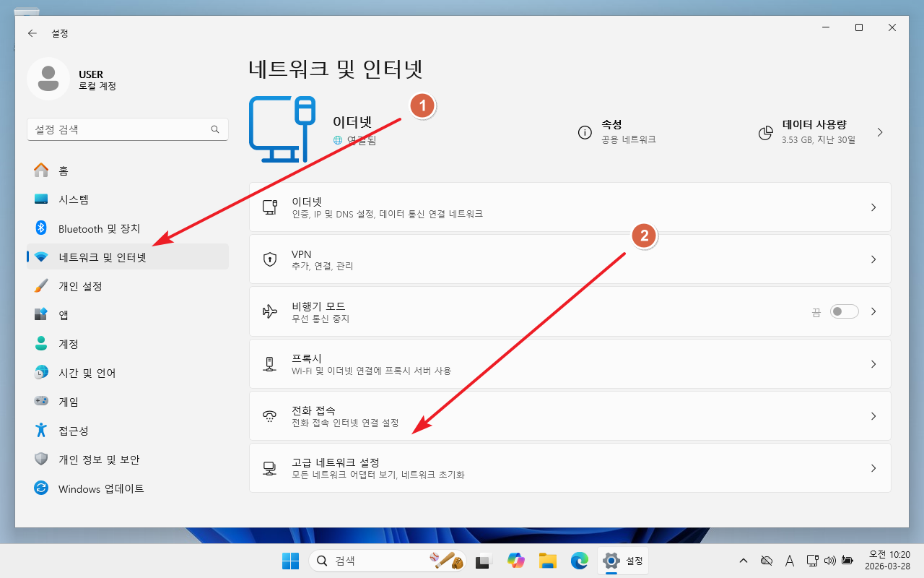Open Microsoft Edge from the taskbar
The image size is (924, 578).
[579, 561]
